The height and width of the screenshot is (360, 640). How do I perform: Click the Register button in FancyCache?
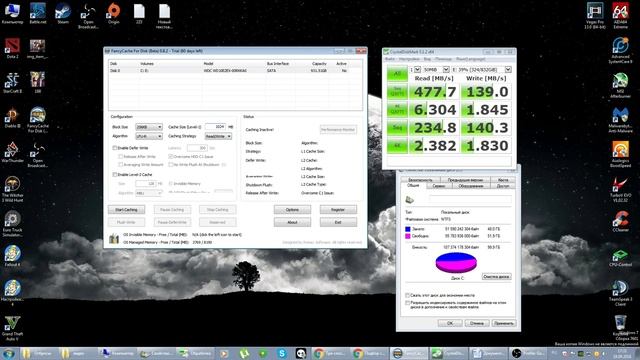tap(338, 210)
